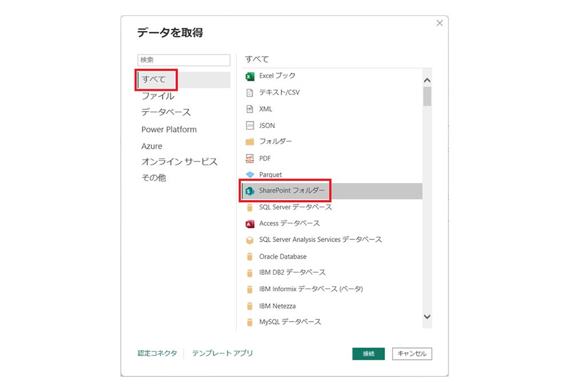This screenshot has width=572, height=392.
Task: Choose the Parquet connector label
Action: coord(271,175)
